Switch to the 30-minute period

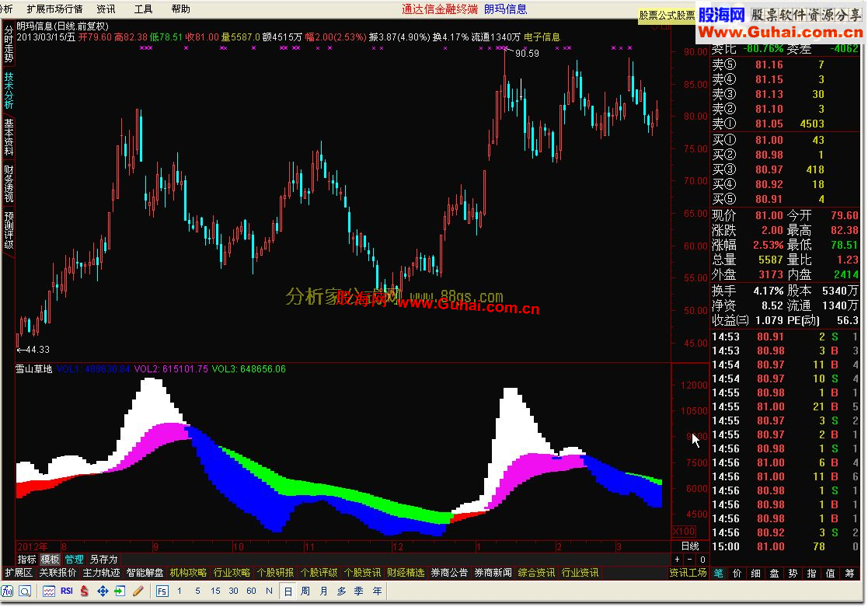[233, 591]
